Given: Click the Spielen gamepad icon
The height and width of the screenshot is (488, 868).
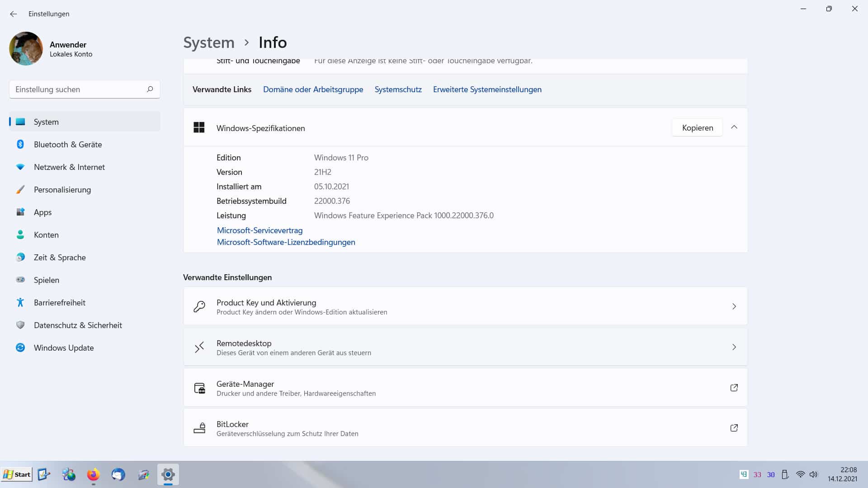Looking at the screenshot, I should pyautogui.click(x=20, y=280).
